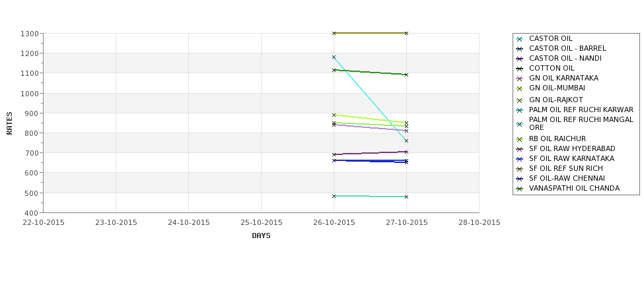The width and height of the screenshot is (644, 283).
Task: Click the data point near 1090 on 27-10-2015
Action: (407, 75)
